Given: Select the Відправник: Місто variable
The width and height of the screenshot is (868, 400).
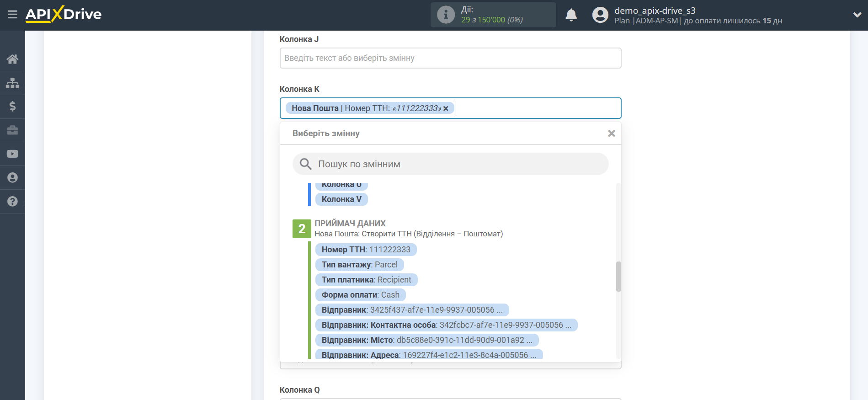Looking at the screenshot, I should tap(427, 340).
